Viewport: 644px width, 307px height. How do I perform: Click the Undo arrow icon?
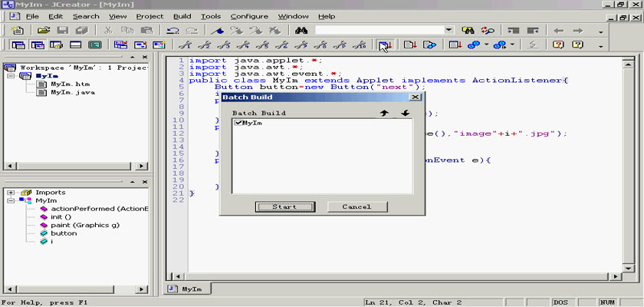coord(172,31)
